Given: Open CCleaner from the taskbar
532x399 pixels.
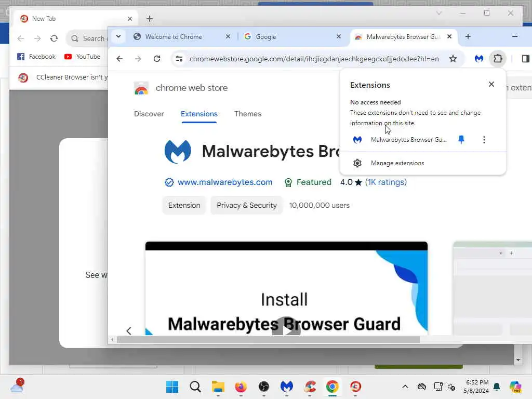Looking at the screenshot, I should (310, 387).
